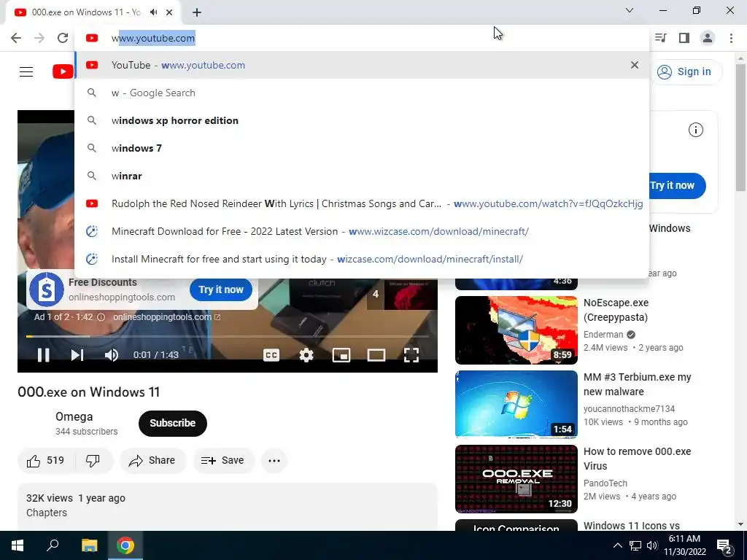Switch to theater mode
Image resolution: width=747 pixels, height=560 pixels.
pos(376,355)
